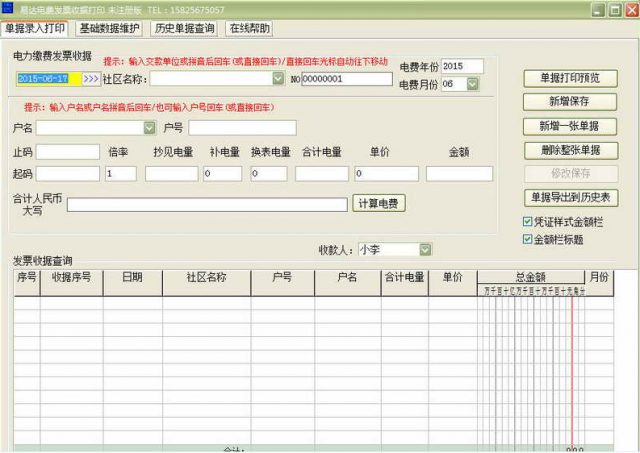
Task: Click the 序号 column header
Action: click(x=27, y=282)
